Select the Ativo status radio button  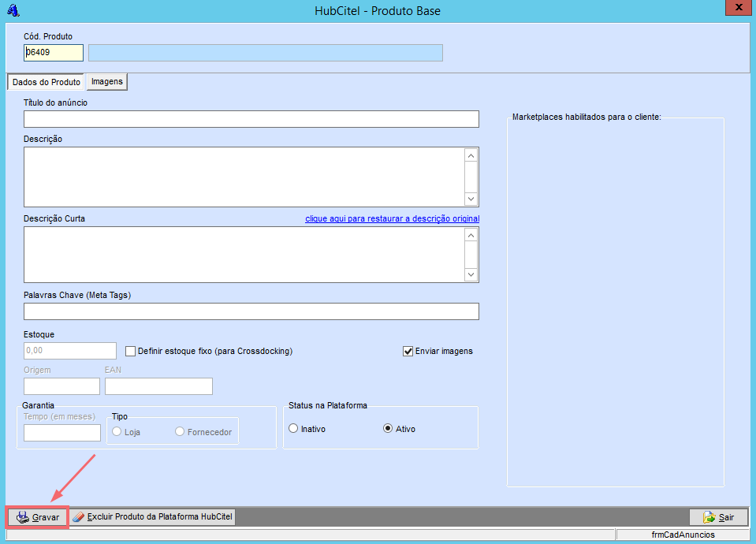pos(388,428)
